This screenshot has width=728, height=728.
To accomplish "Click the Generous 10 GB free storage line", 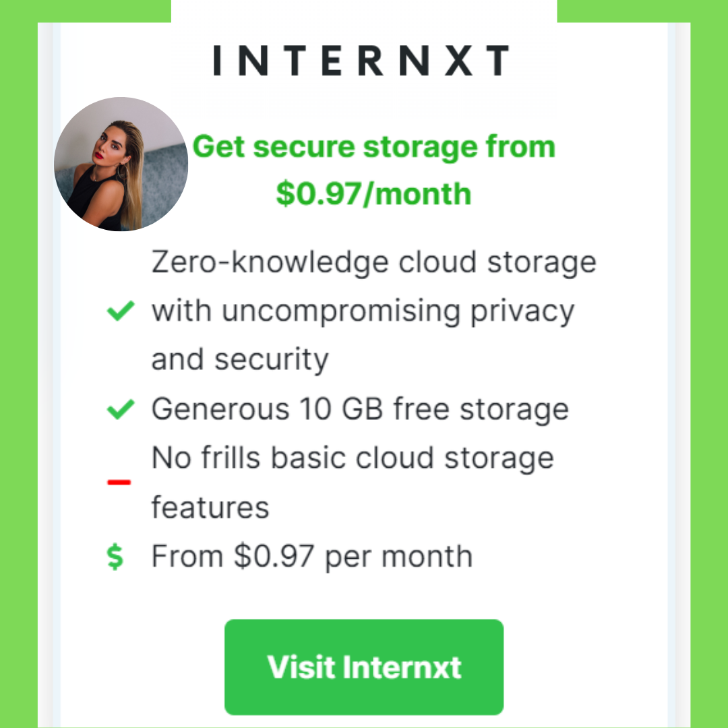I will coord(360,408).
